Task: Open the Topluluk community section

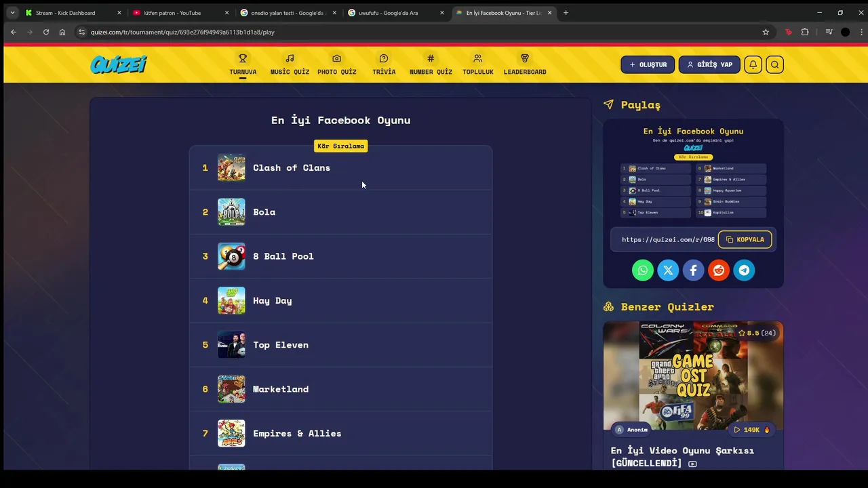Action: click(x=478, y=64)
